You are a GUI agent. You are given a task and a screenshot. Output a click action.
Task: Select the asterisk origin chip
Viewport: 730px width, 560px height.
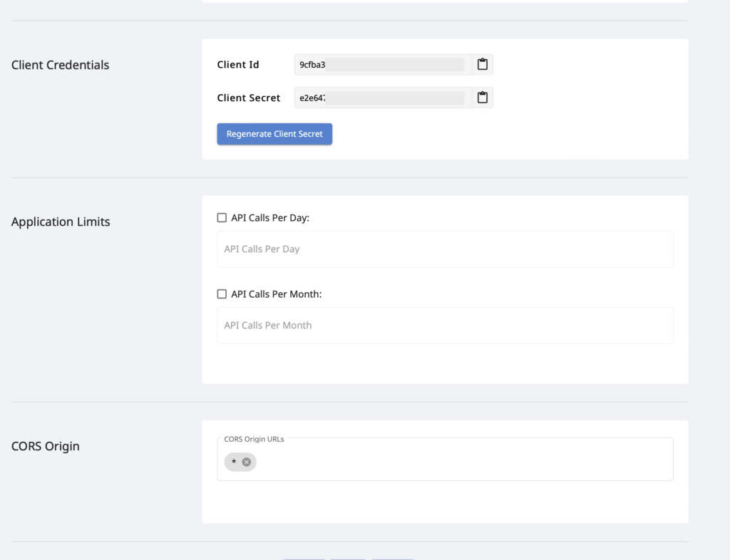click(x=233, y=462)
